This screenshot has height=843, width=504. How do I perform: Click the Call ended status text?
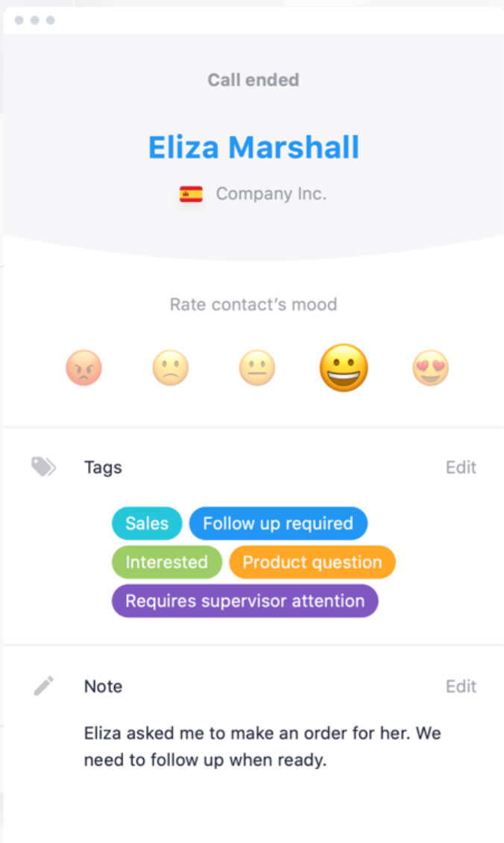pos(253,80)
